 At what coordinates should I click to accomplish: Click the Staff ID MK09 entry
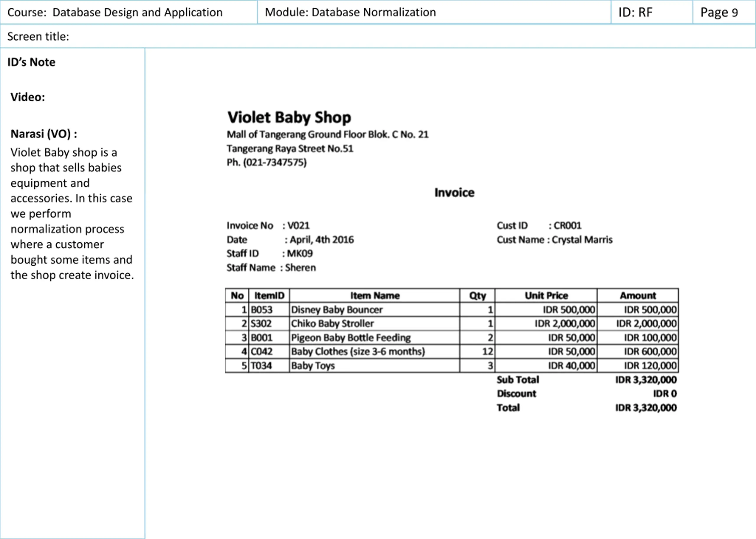coord(270,254)
